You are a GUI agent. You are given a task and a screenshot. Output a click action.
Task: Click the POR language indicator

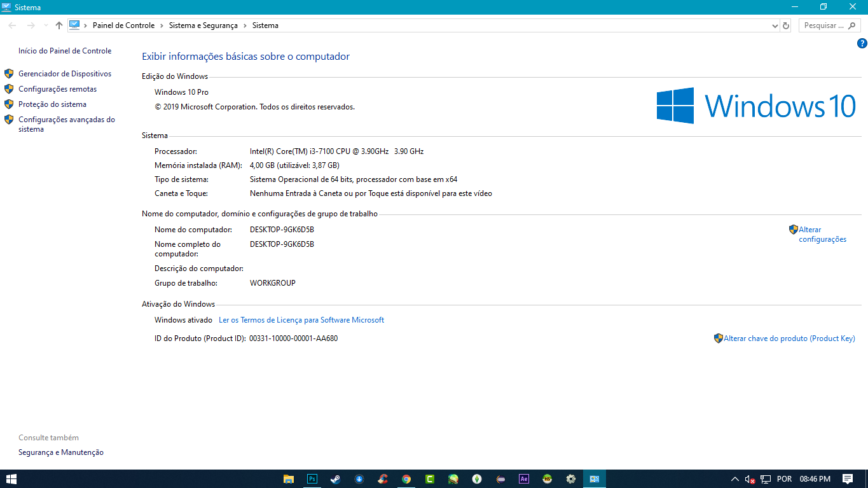[785, 479]
